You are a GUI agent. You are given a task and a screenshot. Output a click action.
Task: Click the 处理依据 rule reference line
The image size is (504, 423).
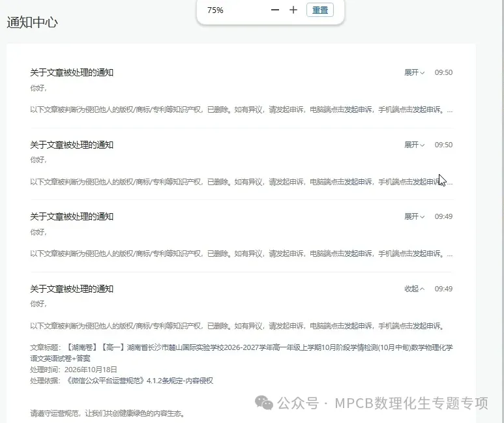click(121, 381)
